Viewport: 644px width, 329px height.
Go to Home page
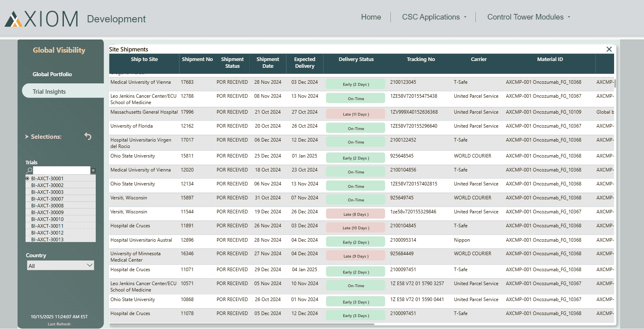coord(371,17)
